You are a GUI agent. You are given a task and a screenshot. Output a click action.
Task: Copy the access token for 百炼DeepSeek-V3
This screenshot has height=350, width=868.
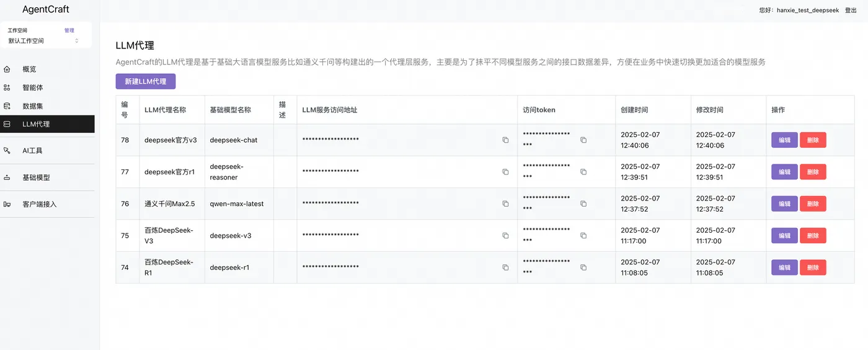tap(583, 236)
